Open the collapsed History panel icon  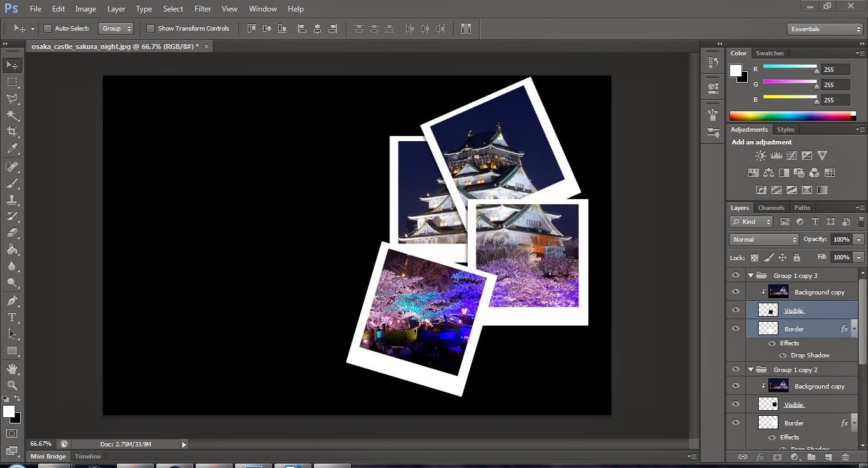coord(712,63)
